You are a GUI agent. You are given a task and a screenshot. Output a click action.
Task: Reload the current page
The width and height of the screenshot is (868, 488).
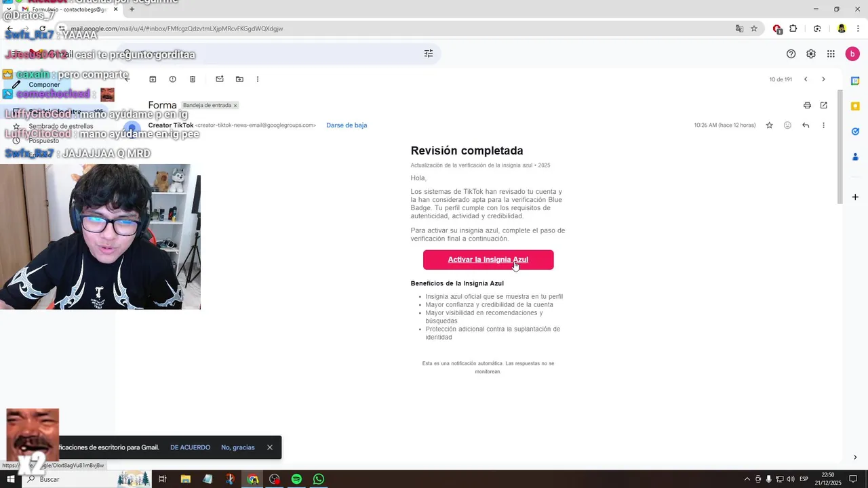point(42,28)
